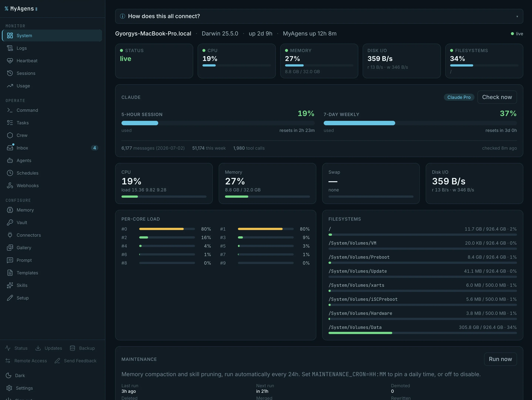Click the Settings gear icon
Viewport: 532px width, 400px height.
(9, 388)
